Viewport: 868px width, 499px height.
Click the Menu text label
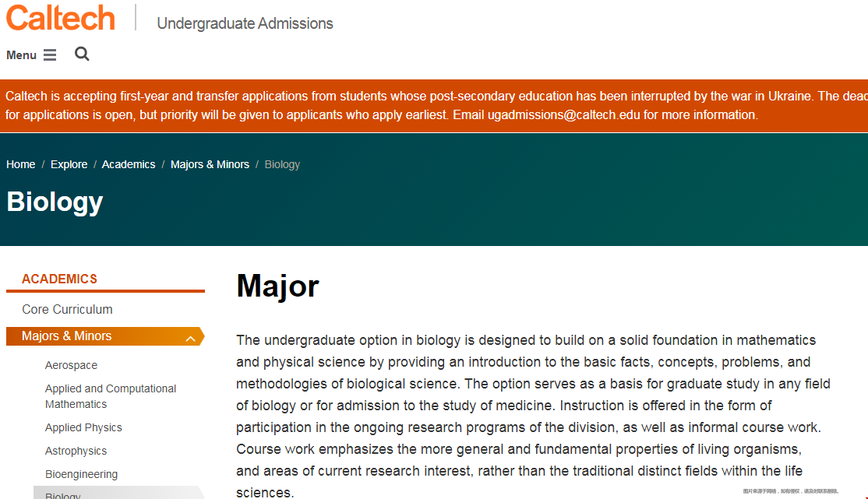[x=21, y=54]
